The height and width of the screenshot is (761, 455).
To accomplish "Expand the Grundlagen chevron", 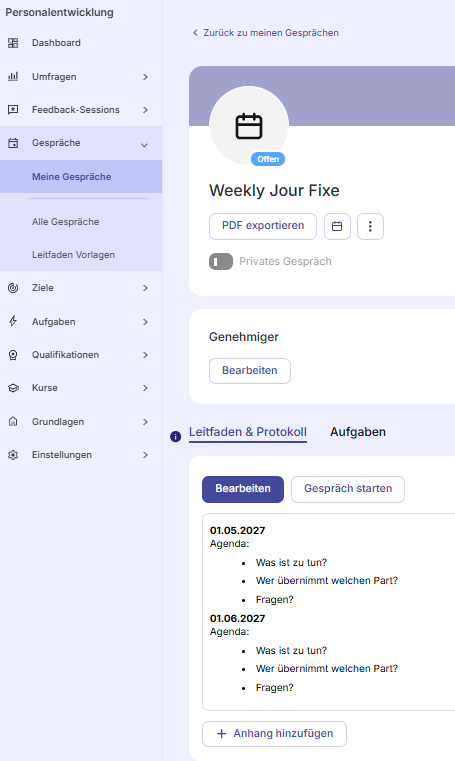I will coord(145,422).
